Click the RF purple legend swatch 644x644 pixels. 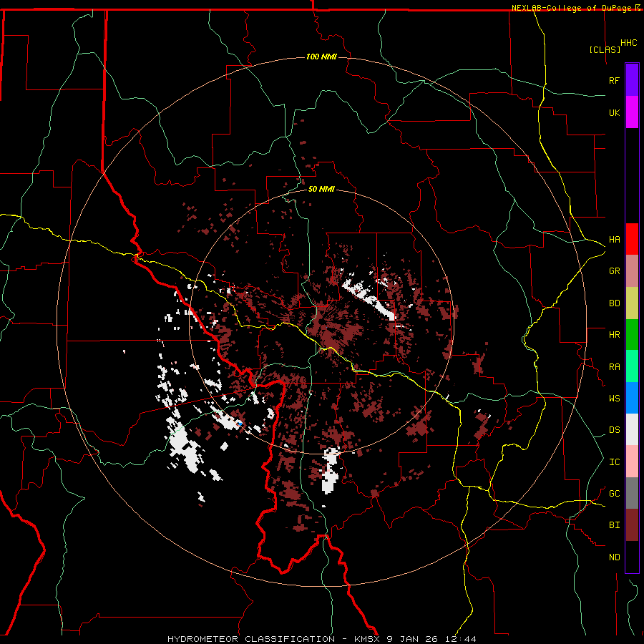pyautogui.click(x=632, y=80)
